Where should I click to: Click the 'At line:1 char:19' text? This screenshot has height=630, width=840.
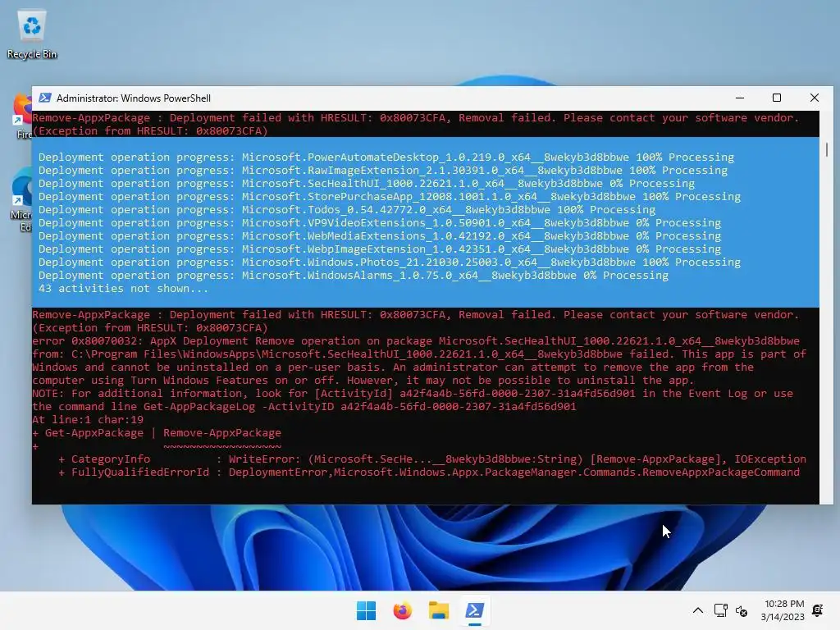pos(88,420)
